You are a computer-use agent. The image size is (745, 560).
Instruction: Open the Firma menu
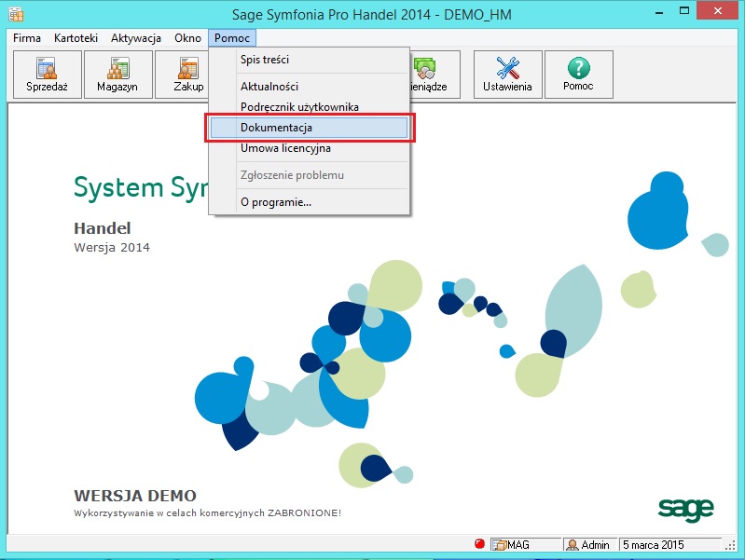27,38
